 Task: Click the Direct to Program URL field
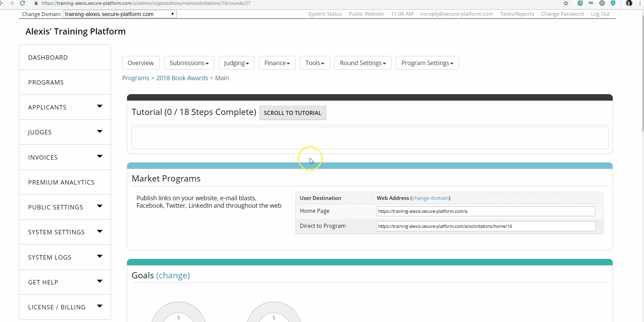486,226
